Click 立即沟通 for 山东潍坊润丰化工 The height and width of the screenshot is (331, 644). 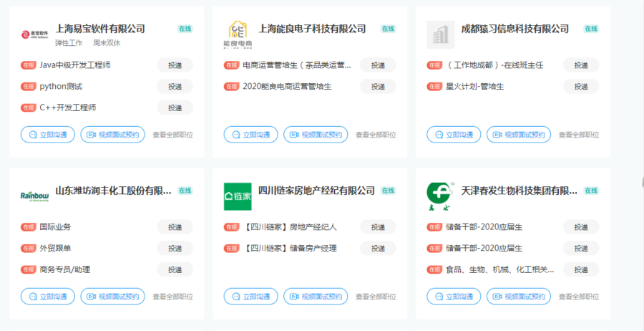[48, 297]
